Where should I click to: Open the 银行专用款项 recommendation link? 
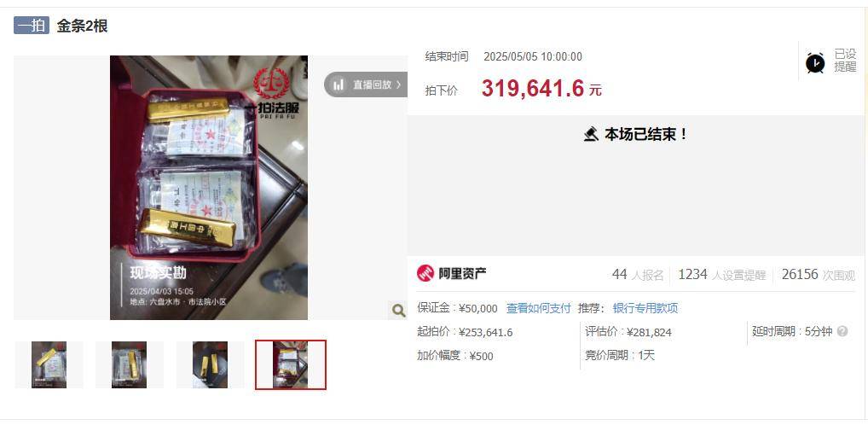645,308
